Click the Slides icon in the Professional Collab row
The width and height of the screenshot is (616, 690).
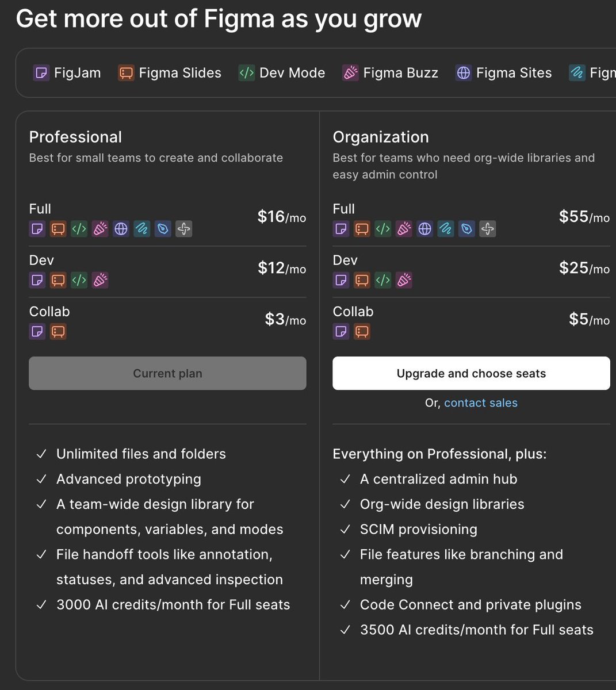click(58, 331)
